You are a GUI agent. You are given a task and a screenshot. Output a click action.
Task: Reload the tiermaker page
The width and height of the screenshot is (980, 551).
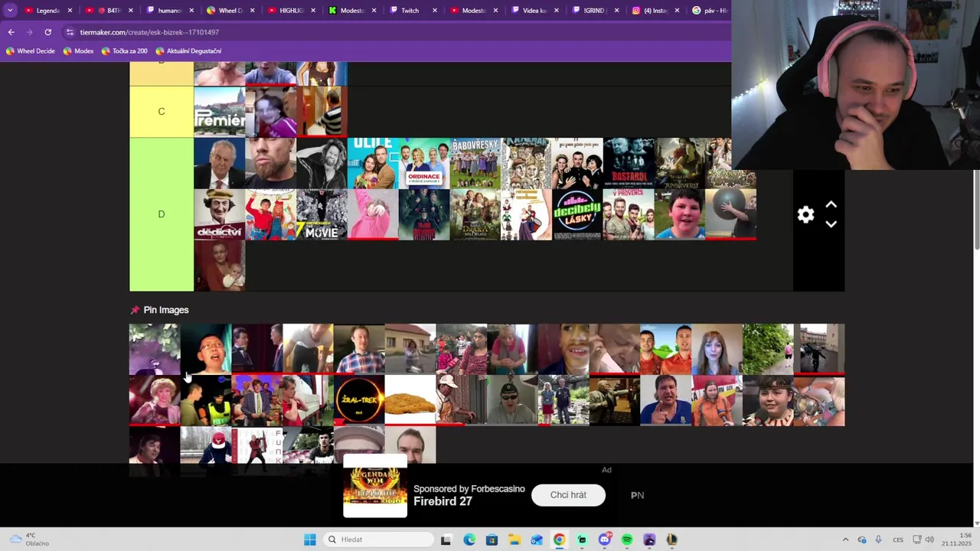[47, 32]
